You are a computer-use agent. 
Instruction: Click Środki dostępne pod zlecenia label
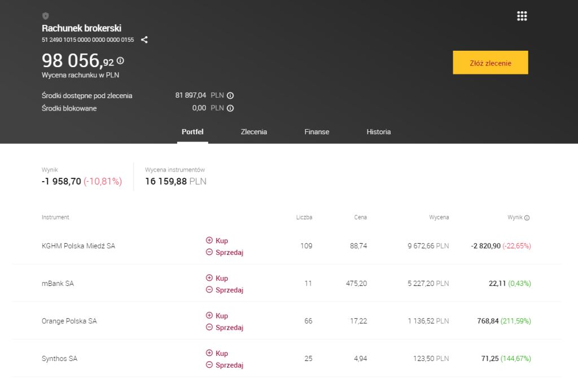tap(87, 96)
